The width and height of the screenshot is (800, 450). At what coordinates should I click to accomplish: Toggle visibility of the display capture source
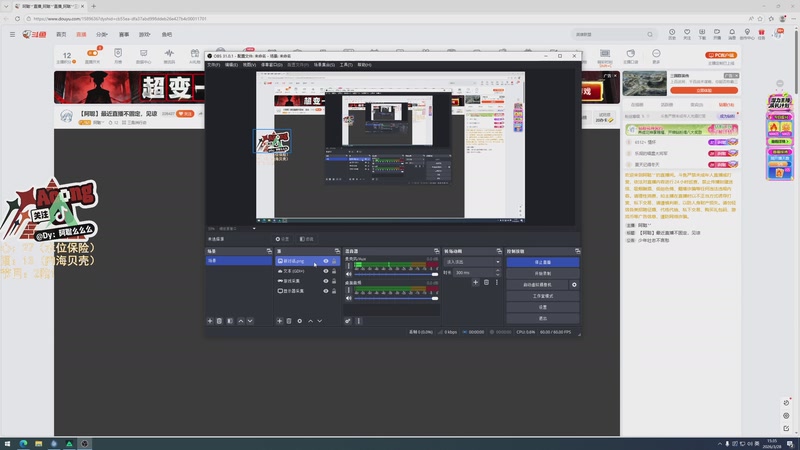click(326, 291)
